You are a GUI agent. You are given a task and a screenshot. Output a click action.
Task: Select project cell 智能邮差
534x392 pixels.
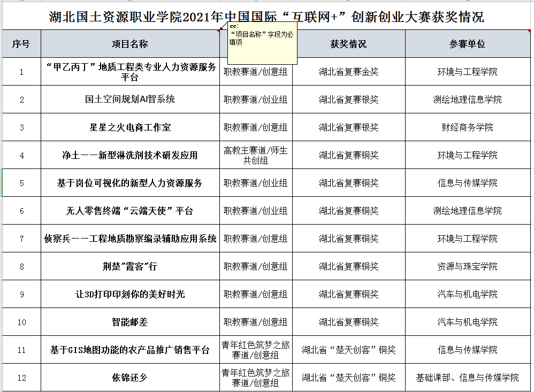(x=130, y=322)
